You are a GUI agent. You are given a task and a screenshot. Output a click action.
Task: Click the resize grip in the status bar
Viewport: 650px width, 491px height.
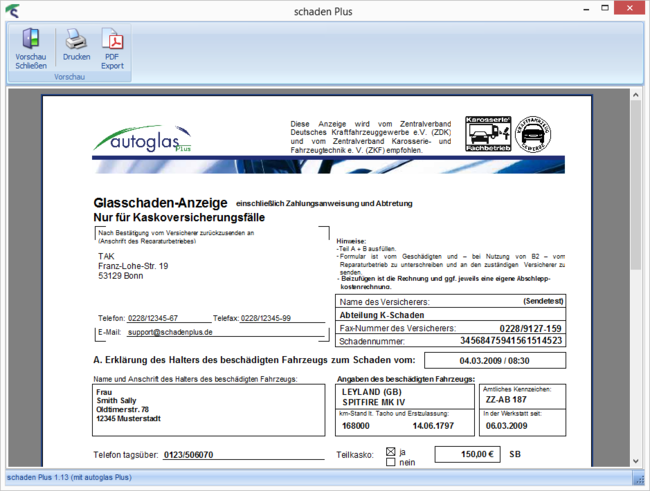point(643,484)
